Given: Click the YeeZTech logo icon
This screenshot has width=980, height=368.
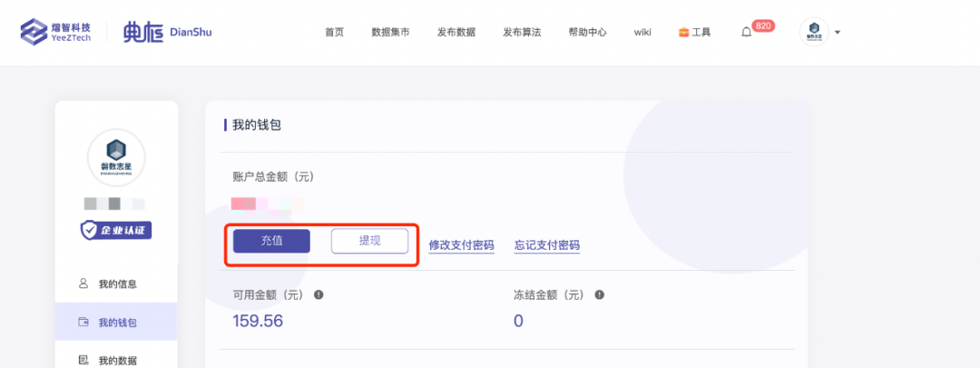Looking at the screenshot, I should (34, 32).
